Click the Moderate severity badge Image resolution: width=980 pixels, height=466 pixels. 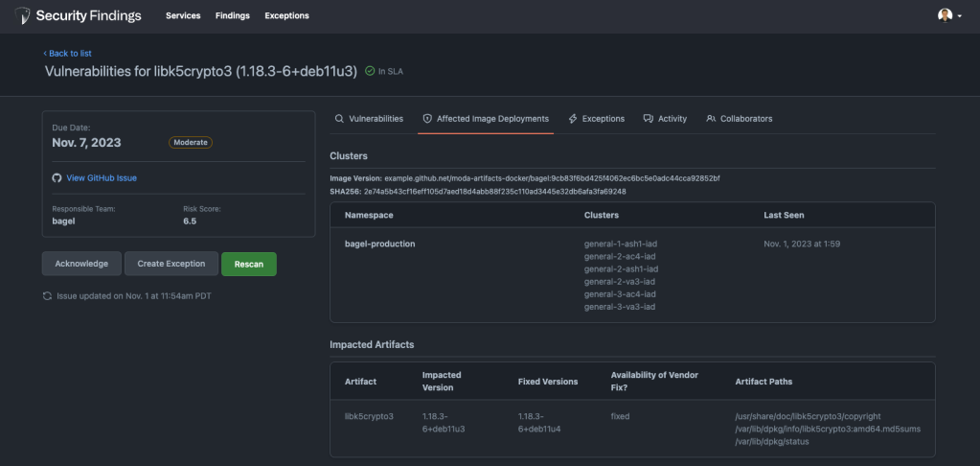pos(191,143)
